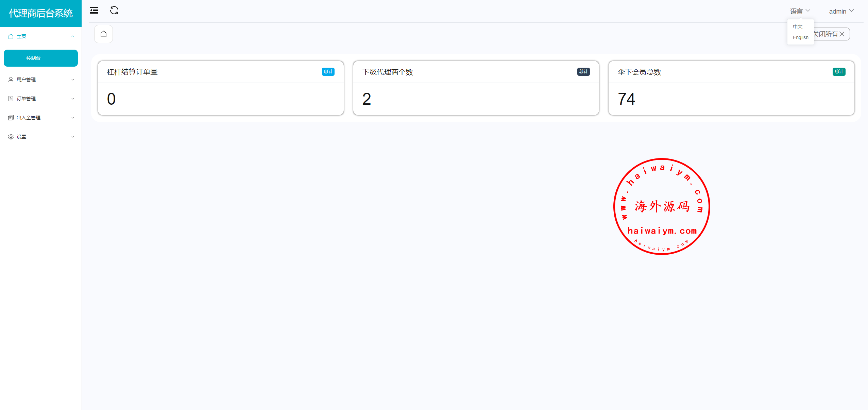
Task: Click the 控制台 dashboard button
Action: coord(40,58)
